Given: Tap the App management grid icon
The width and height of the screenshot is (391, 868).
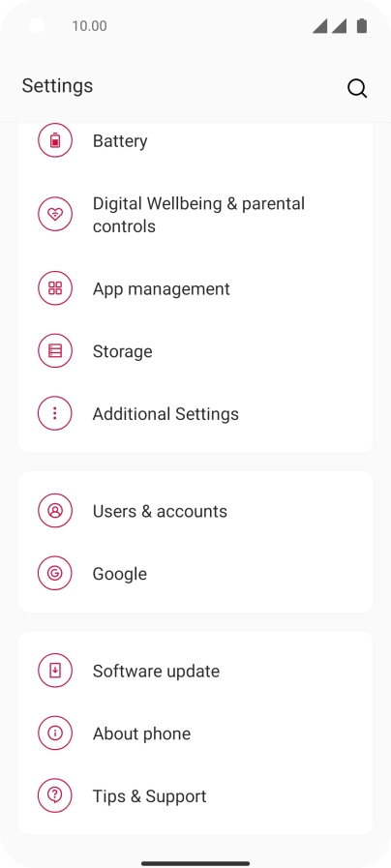Looking at the screenshot, I should (x=55, y=288).
